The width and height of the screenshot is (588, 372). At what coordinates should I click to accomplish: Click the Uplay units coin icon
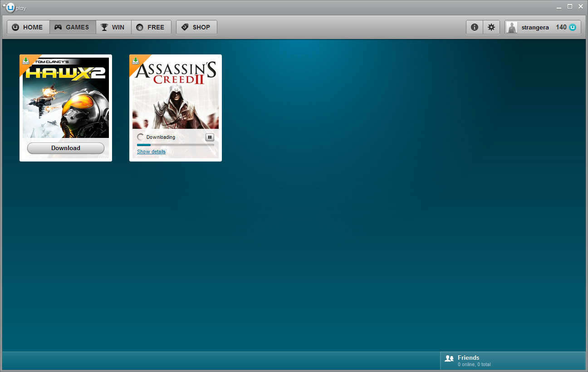coord(573,27)
